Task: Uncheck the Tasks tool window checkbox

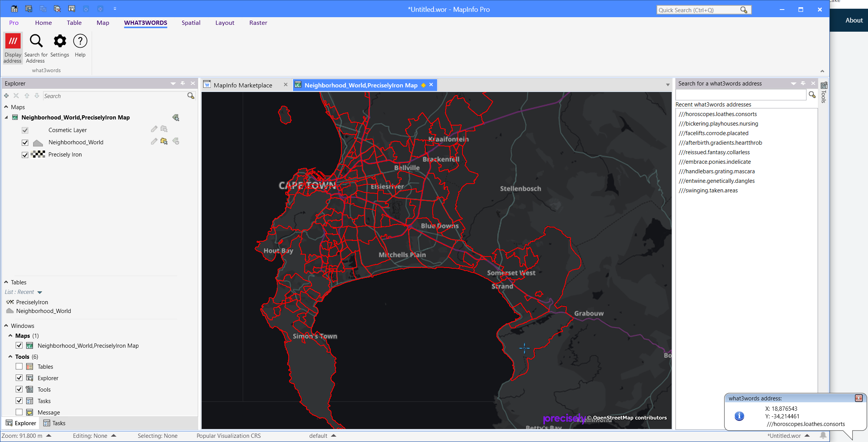Action: [x=19, y=401]
